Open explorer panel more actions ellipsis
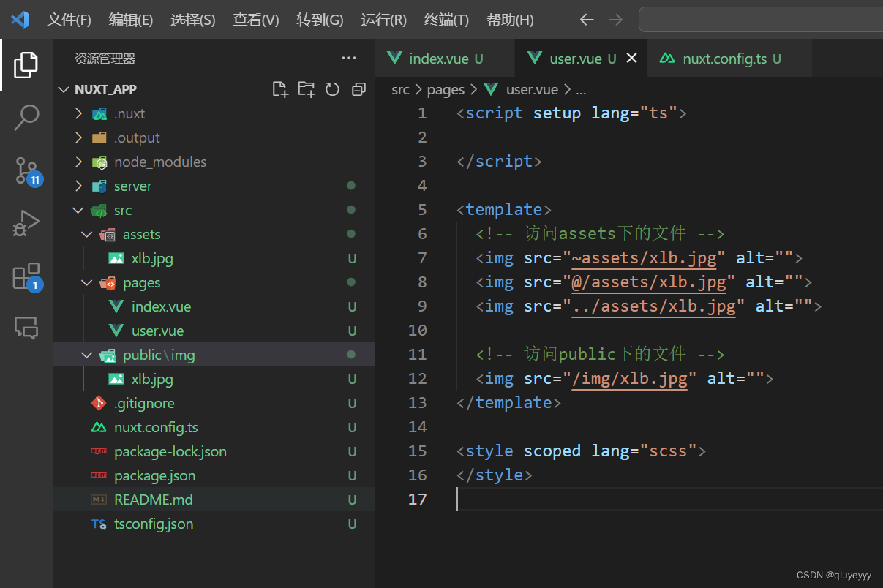Screen dimensions: 883x588 pos(349,59)
